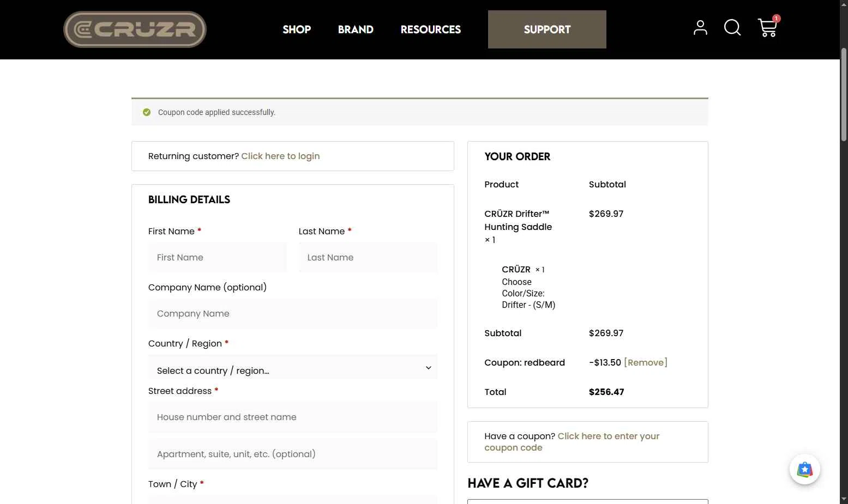Click 'HAVE A GIFT CARD?' heading

[528, 483]
